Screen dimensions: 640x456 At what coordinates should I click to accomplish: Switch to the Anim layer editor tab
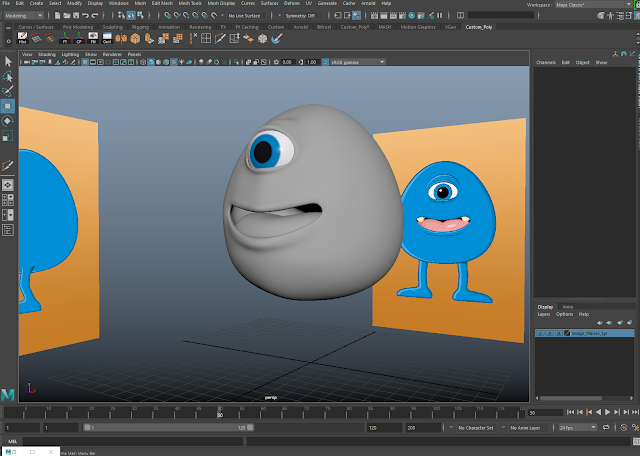[x=568, y=307]
